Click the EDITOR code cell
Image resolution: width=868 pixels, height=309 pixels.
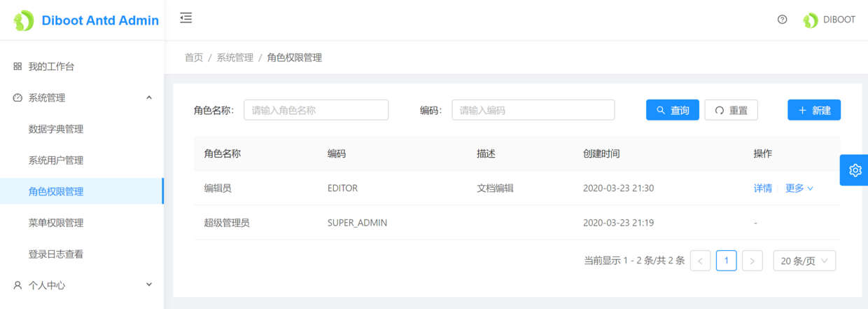(342, 188)
